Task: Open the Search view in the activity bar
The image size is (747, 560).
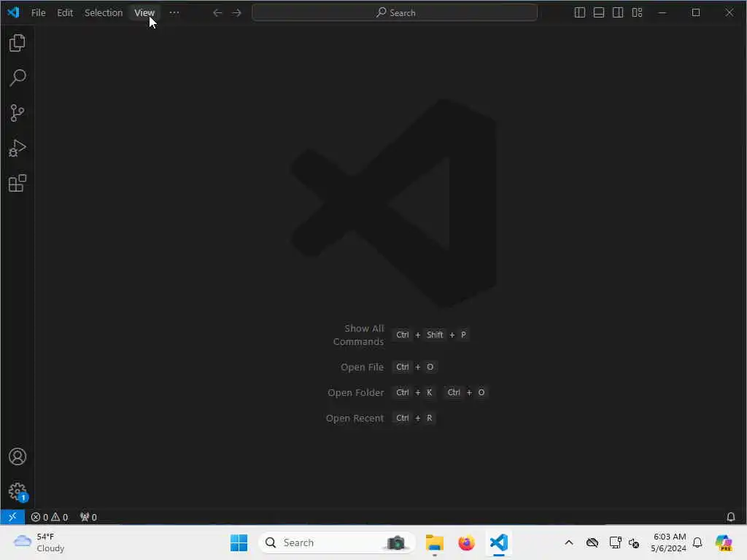Action: (x=18, y=77)
